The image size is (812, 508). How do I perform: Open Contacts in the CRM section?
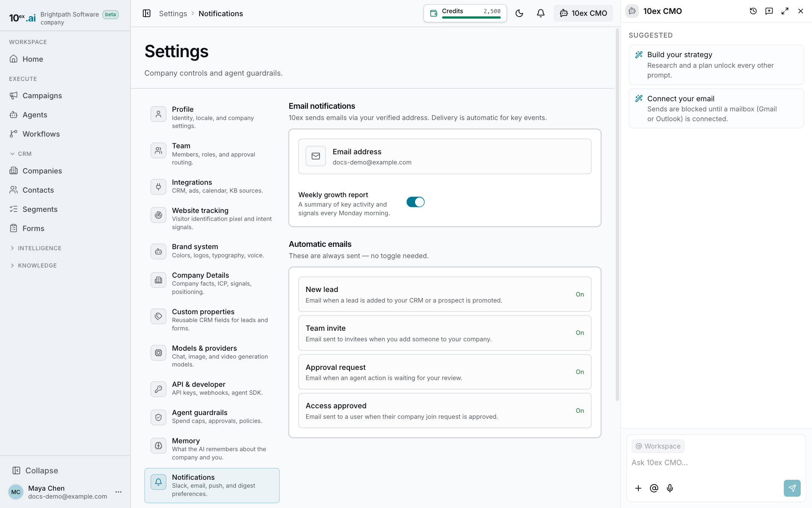[x=65, y=190]
